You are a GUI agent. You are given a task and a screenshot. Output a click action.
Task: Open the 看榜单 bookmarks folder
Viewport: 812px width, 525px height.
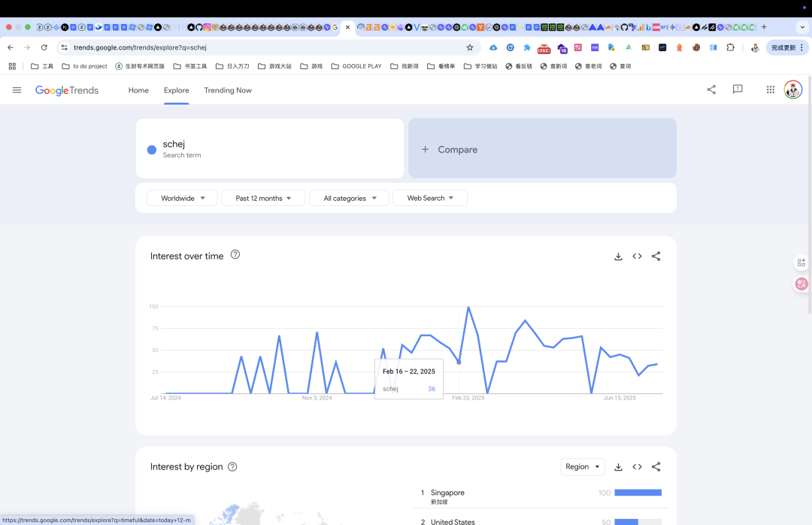pyautogui.click(x=441, y=66)
